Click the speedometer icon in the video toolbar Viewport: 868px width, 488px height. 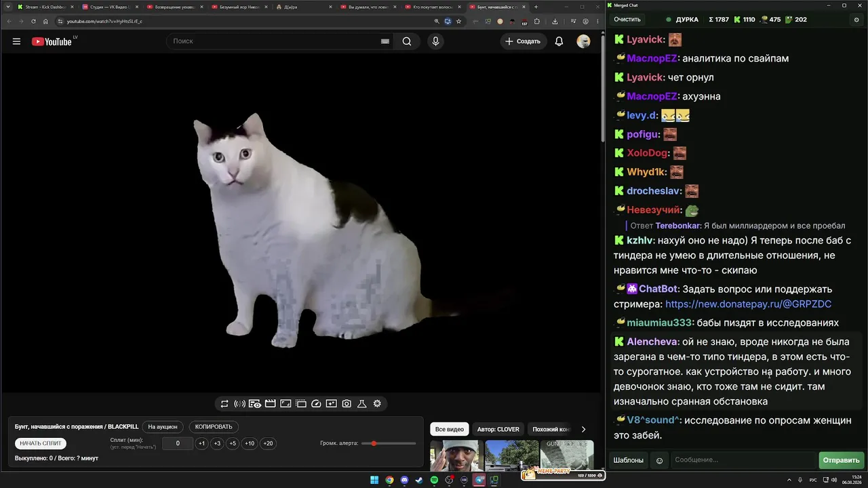316,404
